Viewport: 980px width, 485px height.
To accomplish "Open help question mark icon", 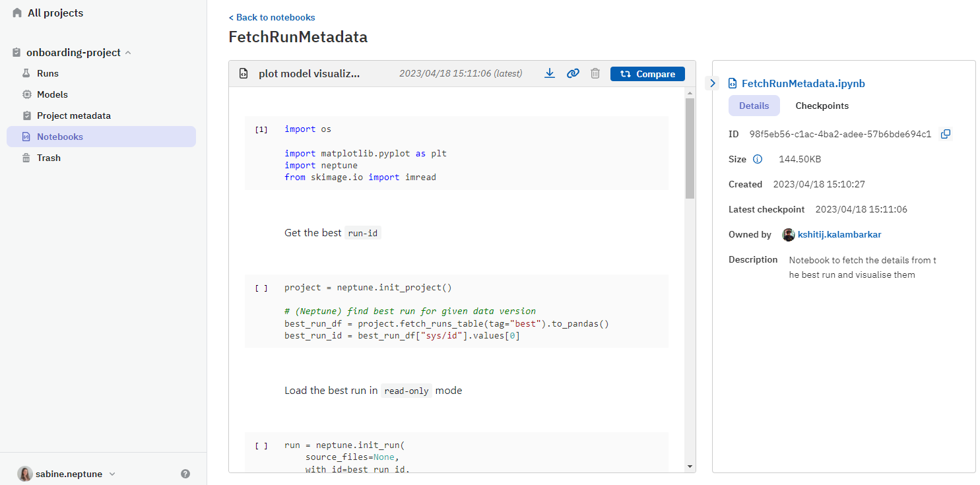I will tap(185, 474).
